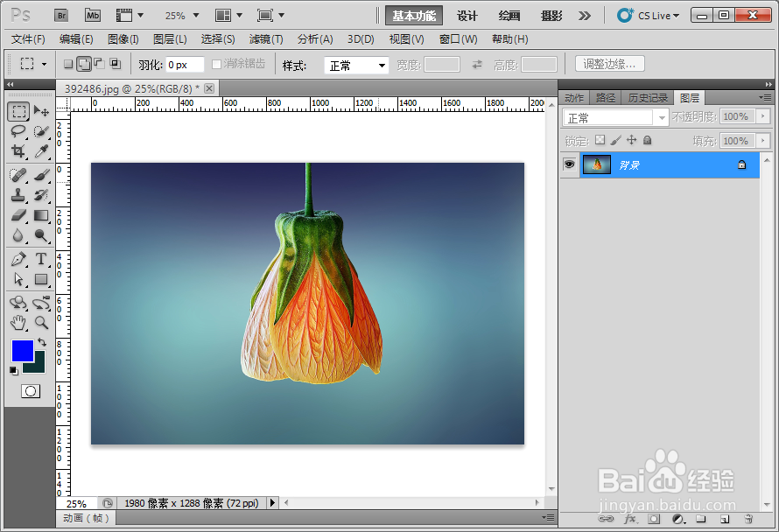Select the 设计 workspace
The image size is (779, 532).
[x=467, y=16]
